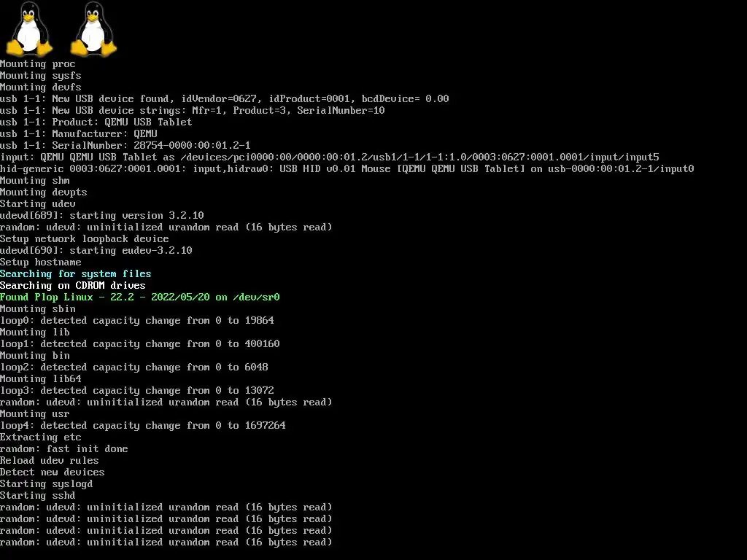747x560 pixels.
Task: Select the 'Mounting bin' line
Action: (35, 356)
